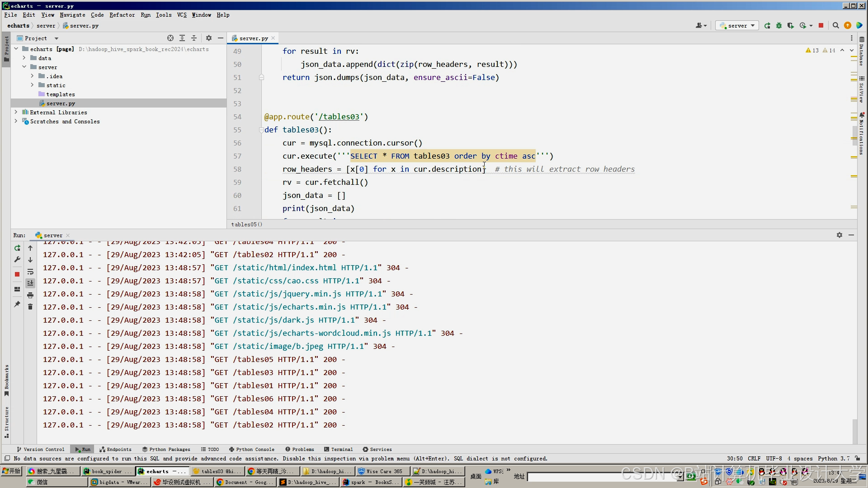Toggle scroll to end in Run console
This screenshot has width=868, height=488.
[30, 283]
